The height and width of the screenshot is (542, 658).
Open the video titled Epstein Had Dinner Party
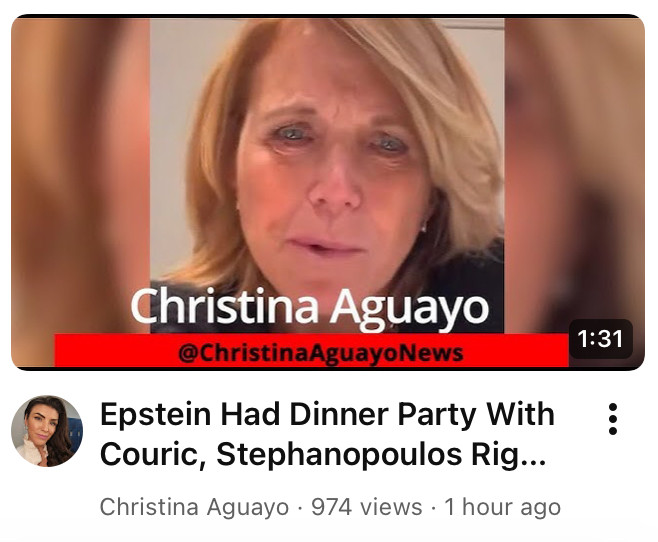coord(327,434)
